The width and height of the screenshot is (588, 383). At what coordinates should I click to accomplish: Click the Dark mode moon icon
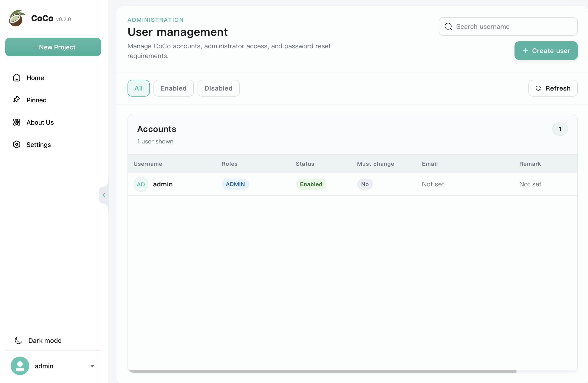18,341
